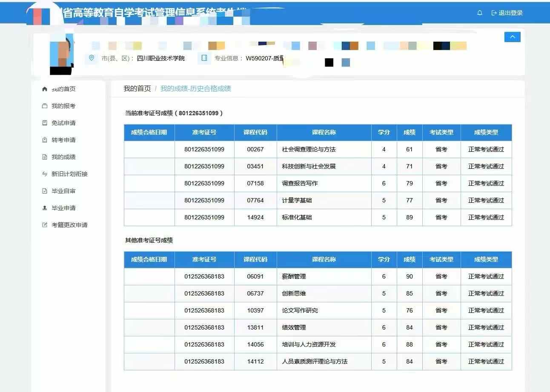The image size is (550, 392).
Task: Click the home icon beside 我的首页
Action: [45, 89]
